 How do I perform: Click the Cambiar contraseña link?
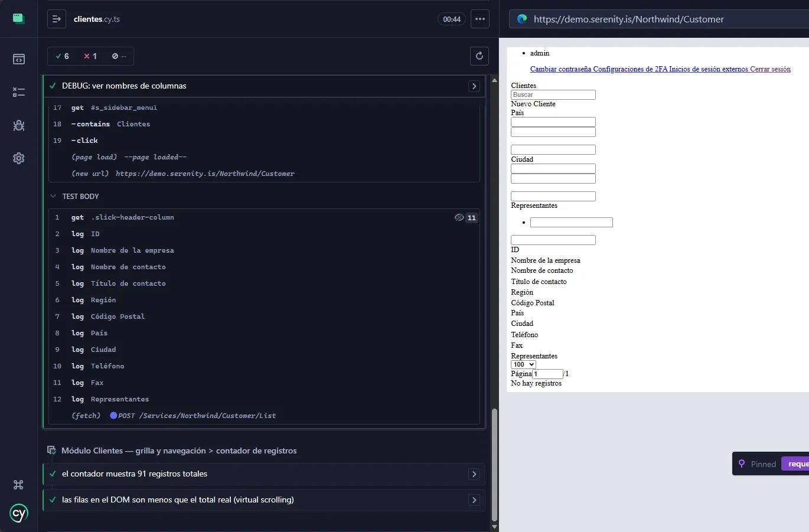click(560, 69)
